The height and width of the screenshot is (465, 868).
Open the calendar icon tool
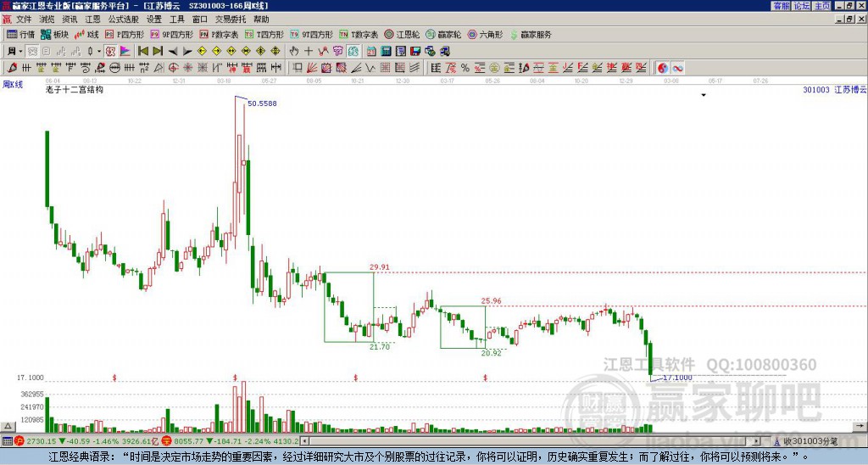point(371,52)
